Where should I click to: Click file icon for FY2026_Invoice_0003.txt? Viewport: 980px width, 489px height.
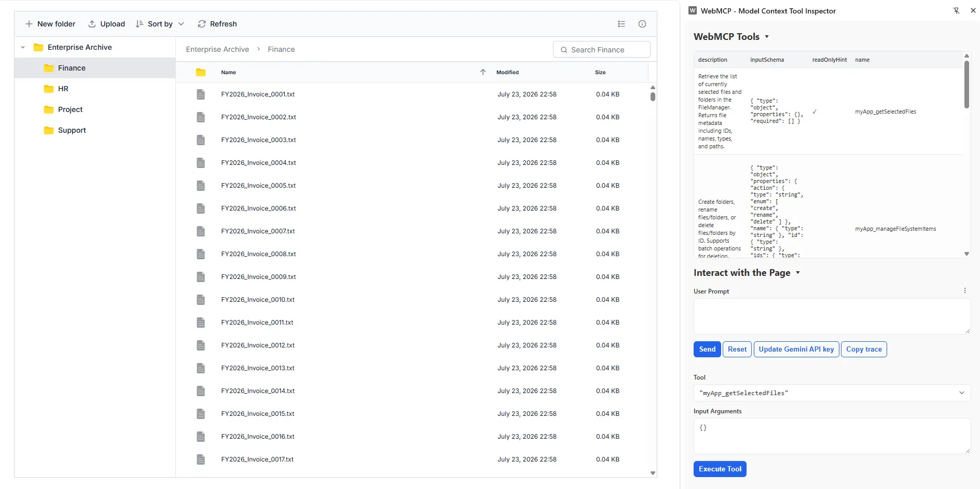pos(201,140)
